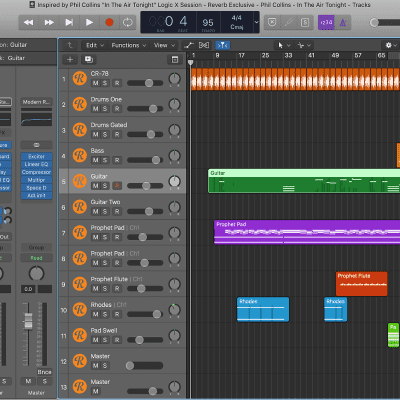
Task: Click the Modern P... setting button
Action: point(36,102)
